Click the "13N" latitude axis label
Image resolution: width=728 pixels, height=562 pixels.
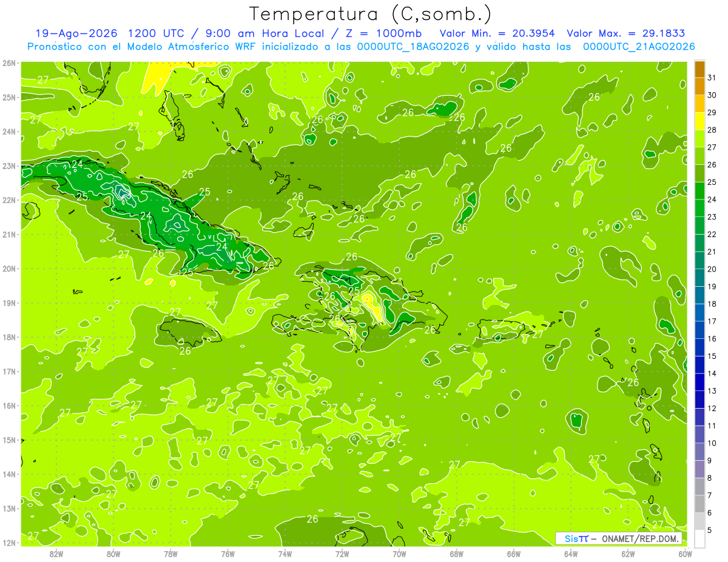(9, 508)
